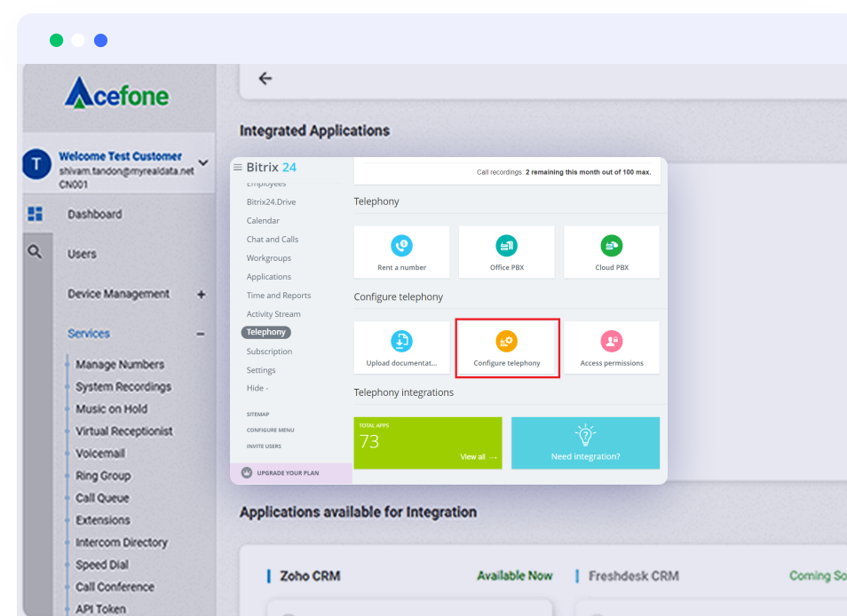Click the Freshdesk CRM heading
Viewport: 847px width, 616px height.
click(x=634, y=576)
